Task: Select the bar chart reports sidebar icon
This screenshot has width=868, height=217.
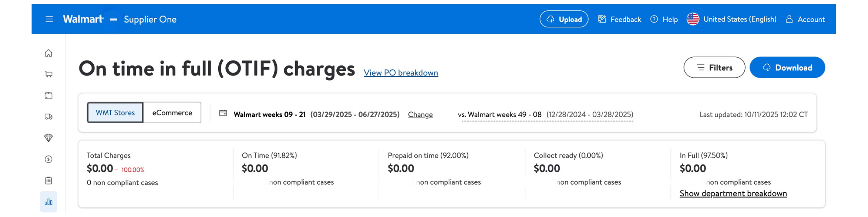Action: pos(49,202)
